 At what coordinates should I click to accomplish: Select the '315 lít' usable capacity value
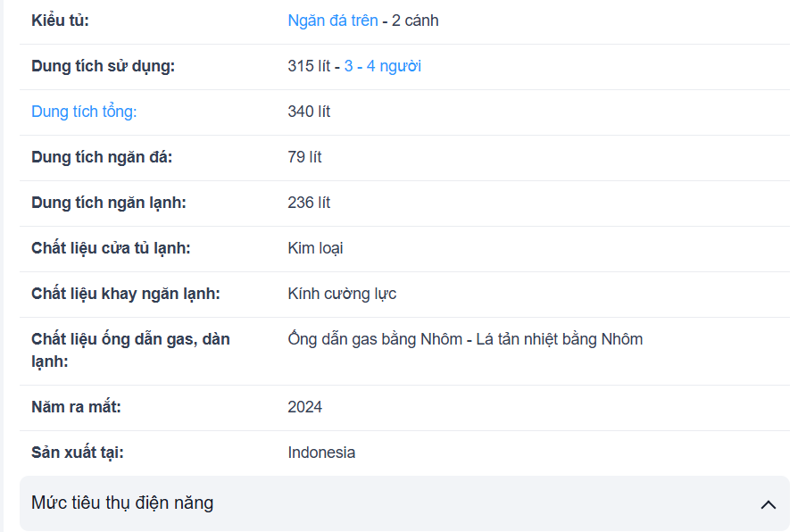(309, 66)
